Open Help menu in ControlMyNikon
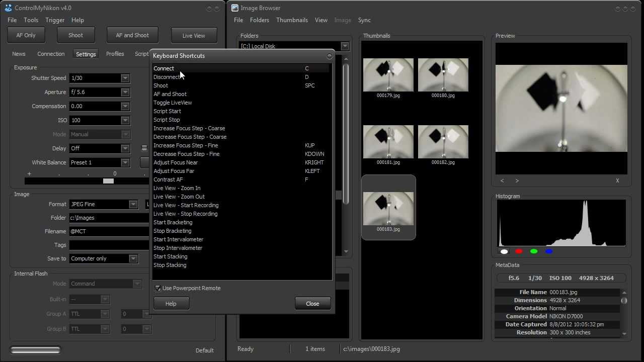 tap(77, 20)
